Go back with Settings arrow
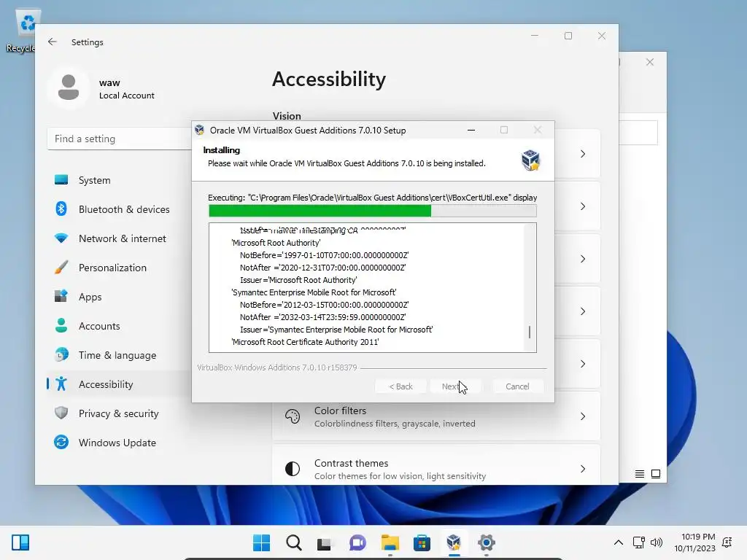 click(53, 42)
